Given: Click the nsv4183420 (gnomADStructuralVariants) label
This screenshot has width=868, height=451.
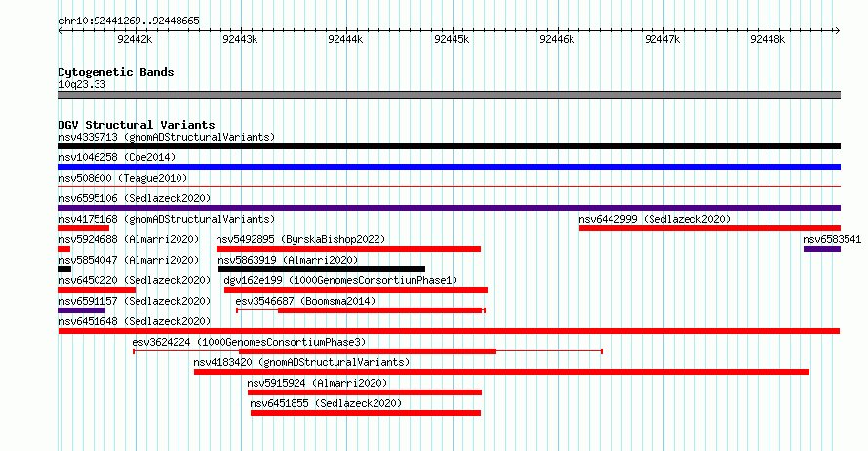Looking at the screenshot, I should pos(301,362).
